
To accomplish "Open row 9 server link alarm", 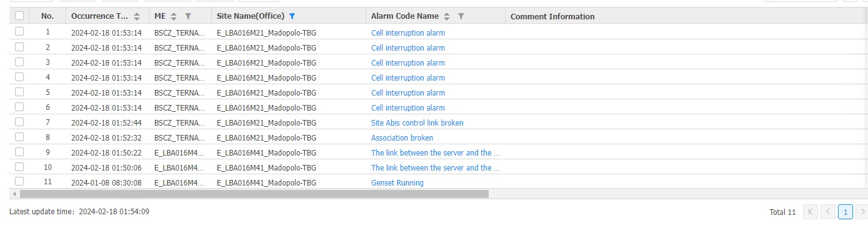I will point(436,153).
